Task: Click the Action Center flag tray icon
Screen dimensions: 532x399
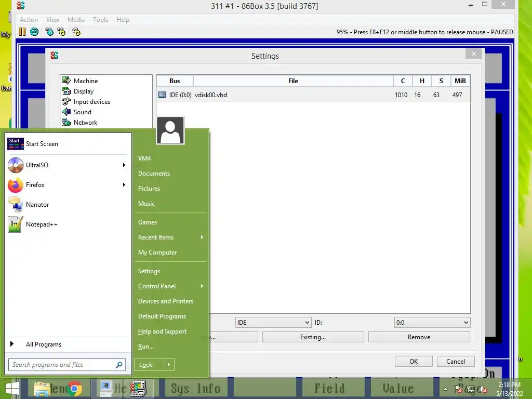Action: pos(458,390)
